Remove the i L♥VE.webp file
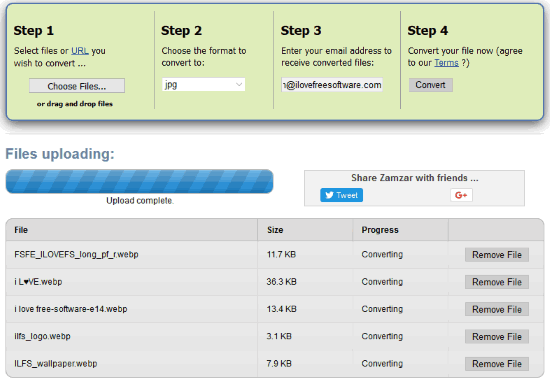This screenshot has height=382, width=550. coord(497,282)
